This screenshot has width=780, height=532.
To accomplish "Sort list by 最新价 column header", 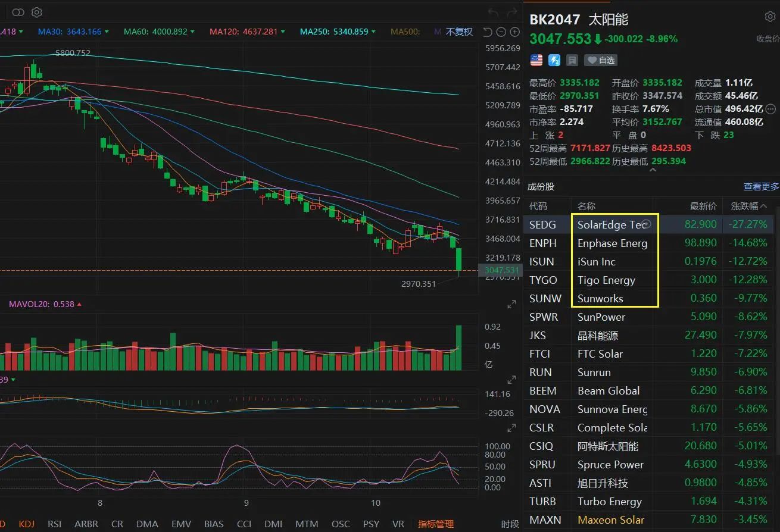I will point(703,206).
